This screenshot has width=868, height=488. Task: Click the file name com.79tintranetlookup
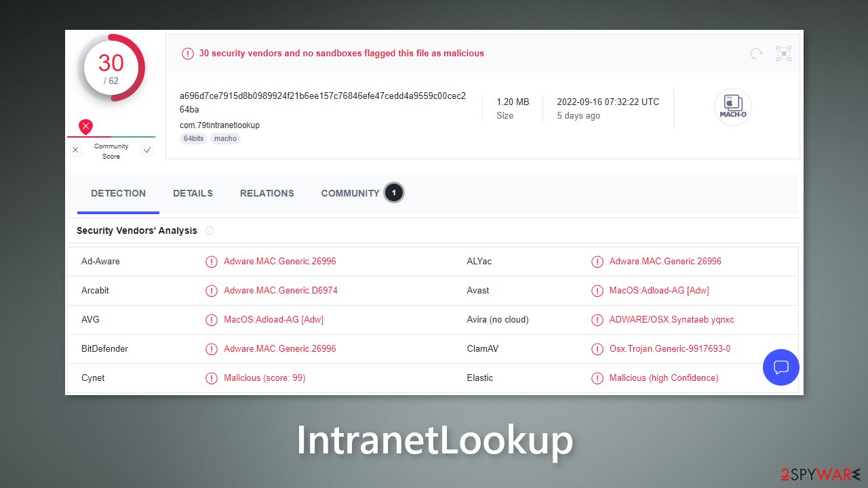click(220, 125)
